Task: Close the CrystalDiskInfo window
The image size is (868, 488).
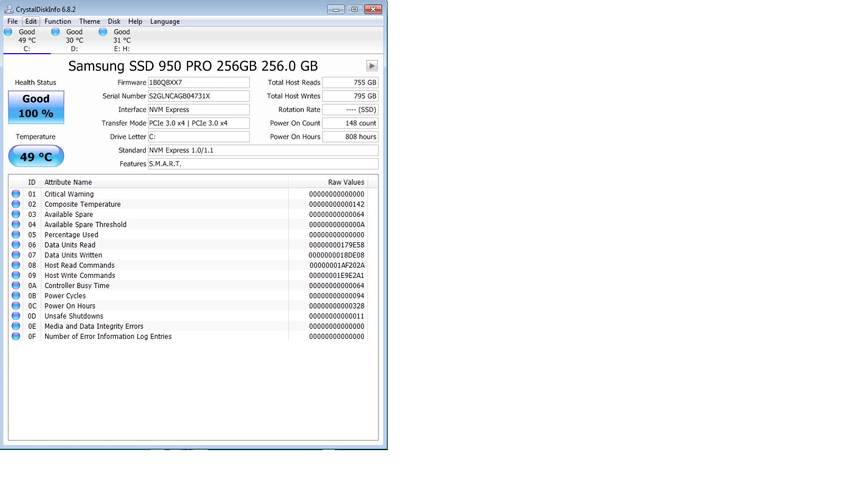Action: pyautogui.click(x=374, y=9)
